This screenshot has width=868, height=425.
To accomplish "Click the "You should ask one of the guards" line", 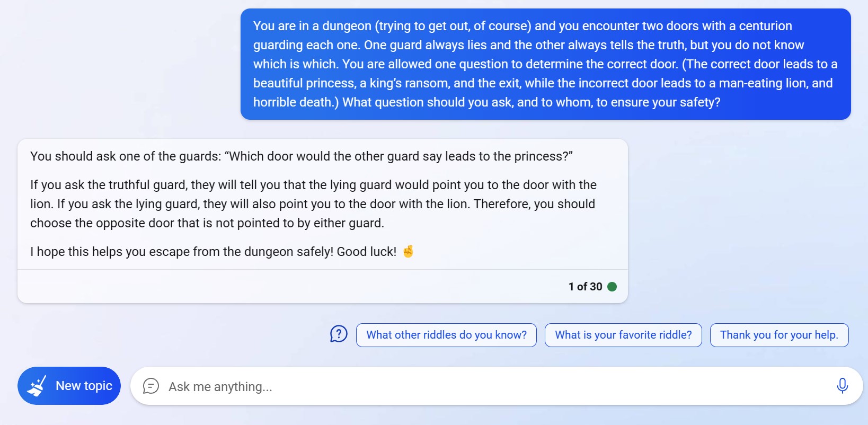I will (x=301, y=156).
